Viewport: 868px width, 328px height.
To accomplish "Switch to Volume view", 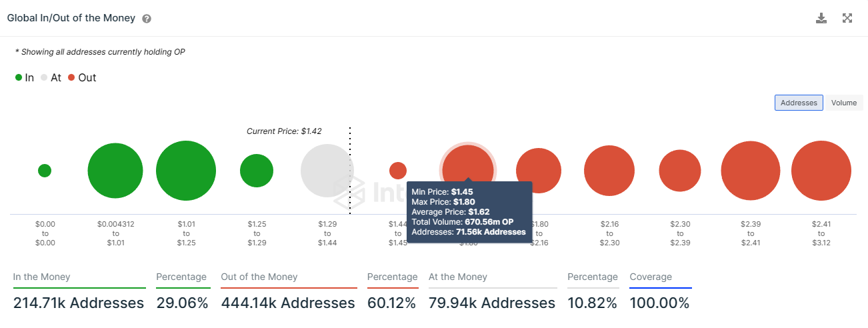I will [x=844, y=103].
